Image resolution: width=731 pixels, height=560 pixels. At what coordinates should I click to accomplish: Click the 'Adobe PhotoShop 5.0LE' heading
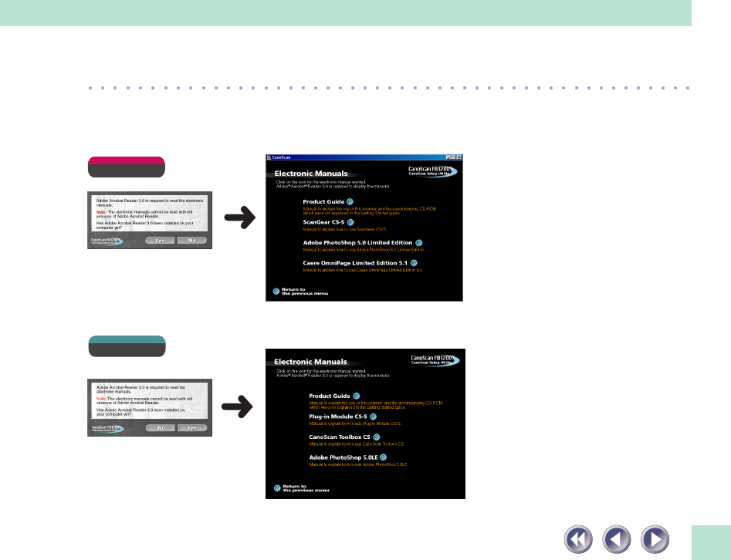click(344, 457)
